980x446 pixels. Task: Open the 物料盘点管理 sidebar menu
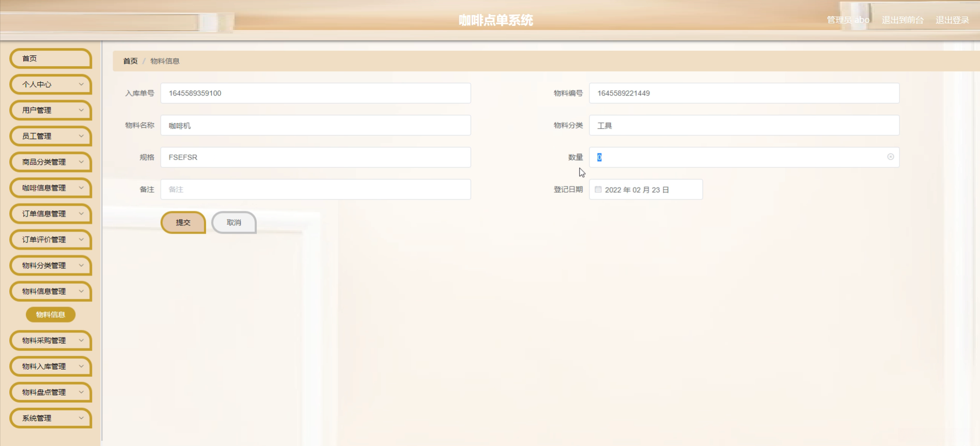[51, 392]
